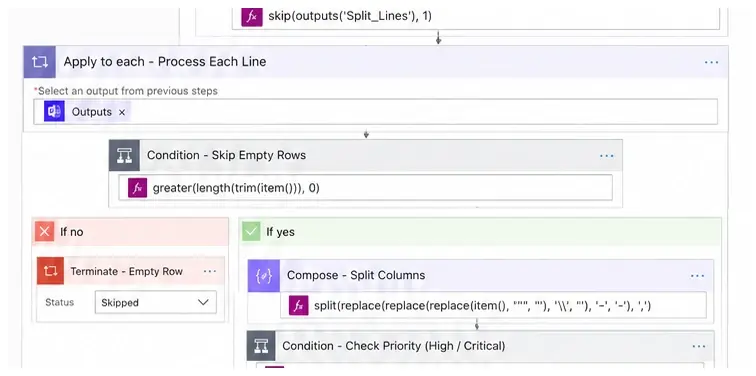Click the fx icon beside the greater expression

click(137, 188)
